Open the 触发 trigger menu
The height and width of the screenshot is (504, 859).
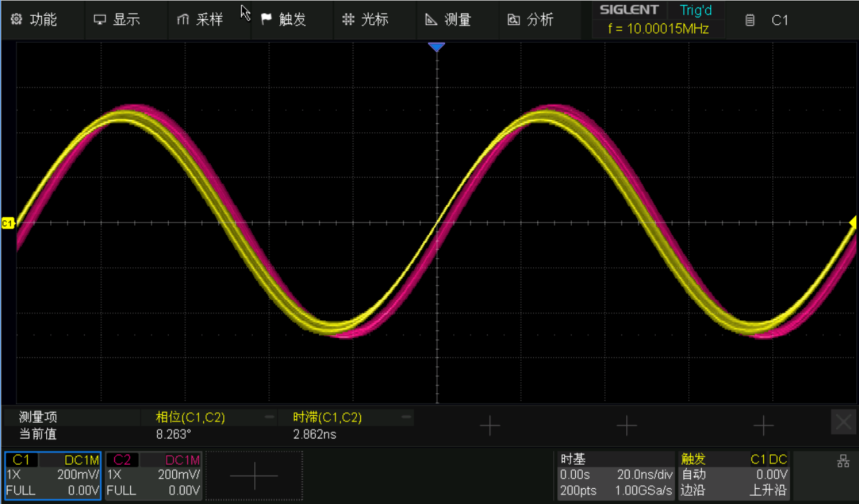click(284, 20)
